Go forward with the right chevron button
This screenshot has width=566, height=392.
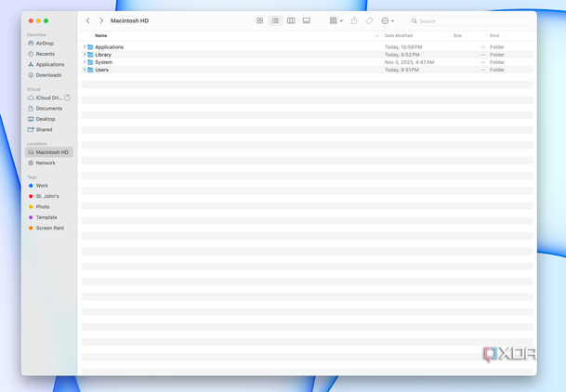(x=101, y=21)
